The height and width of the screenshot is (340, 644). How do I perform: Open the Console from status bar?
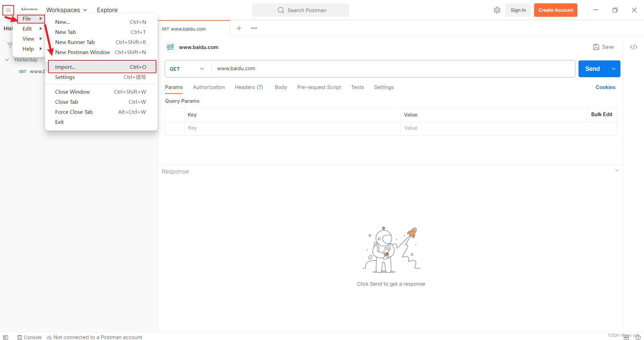click(x=30, y=337)
